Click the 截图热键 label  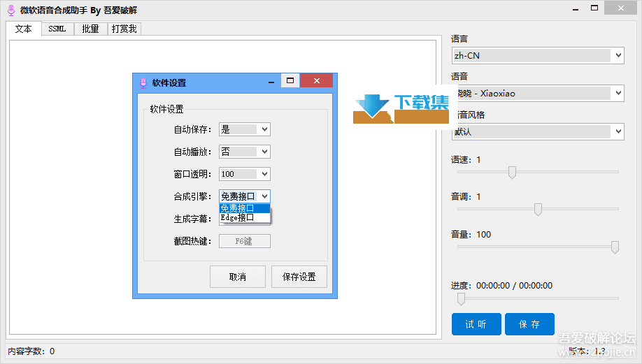[x=192, y=241]
